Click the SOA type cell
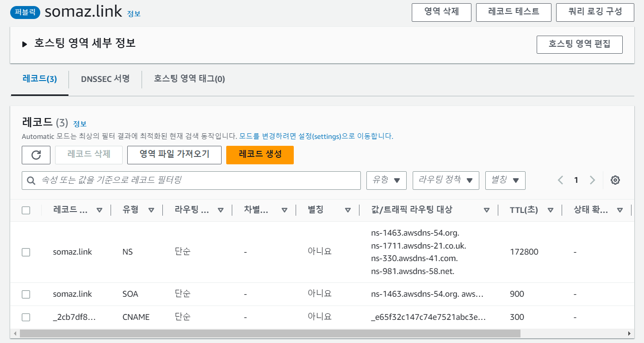Viewport: 644px width, 343px height. tap(130, 294)
